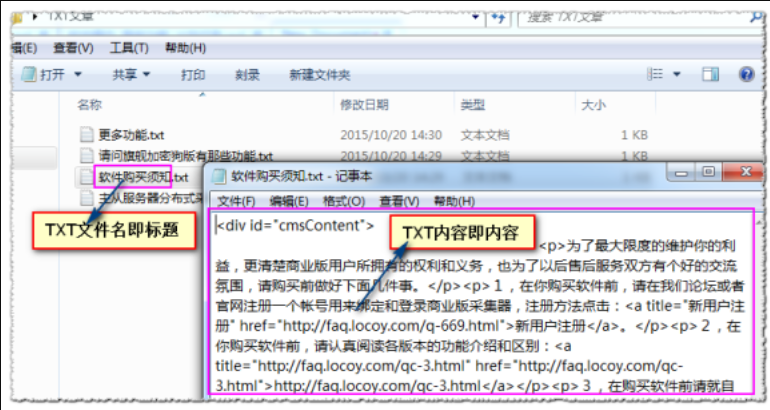Select the 更多功能.txt file icon
770x410 pixels.
click(87, 134)
